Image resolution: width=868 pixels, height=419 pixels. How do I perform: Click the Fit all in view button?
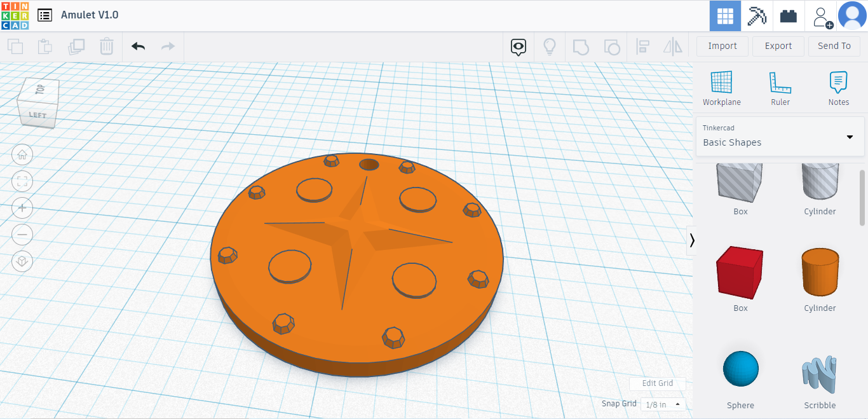pyautogui.click(x=22, y=181)
